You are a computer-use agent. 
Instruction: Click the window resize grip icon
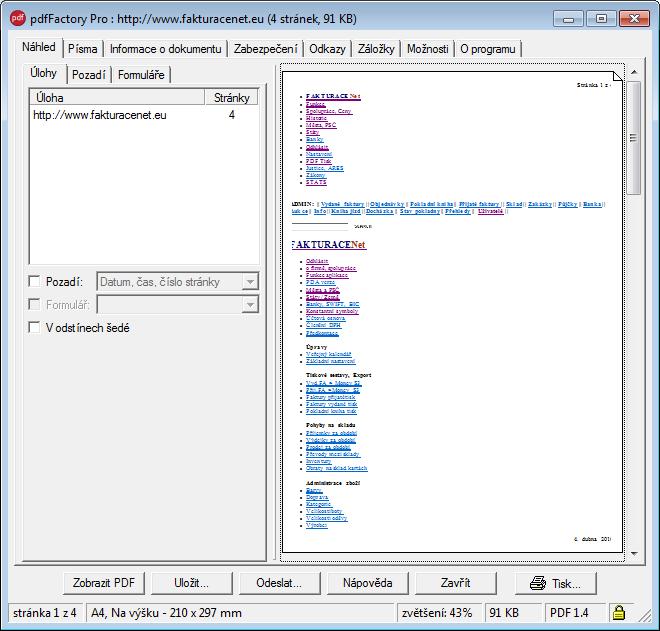pos(644,615)
